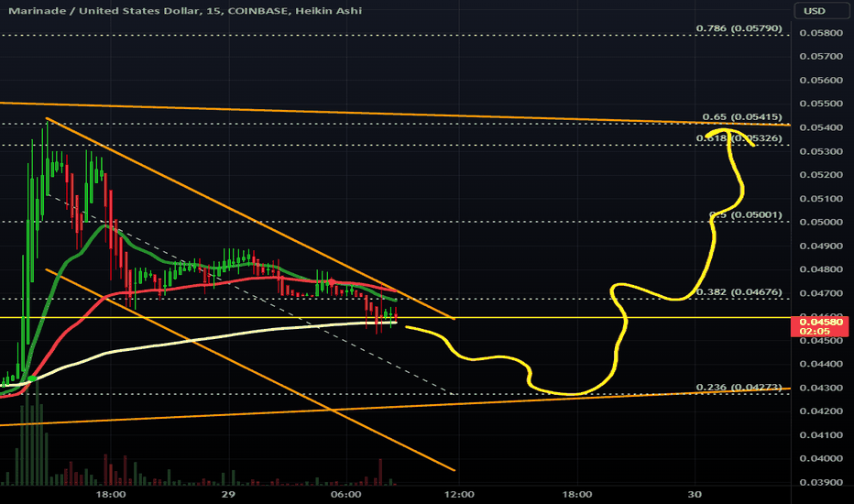Click the 0.05100 price axis label
The width and height of the screenshot is (854, 504).
821,198
